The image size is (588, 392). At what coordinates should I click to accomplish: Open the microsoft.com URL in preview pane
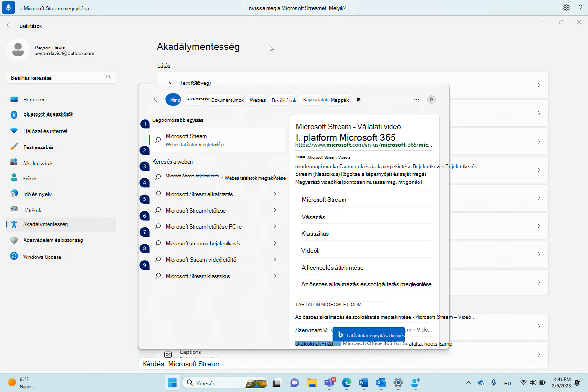click(x=364, y=145)
